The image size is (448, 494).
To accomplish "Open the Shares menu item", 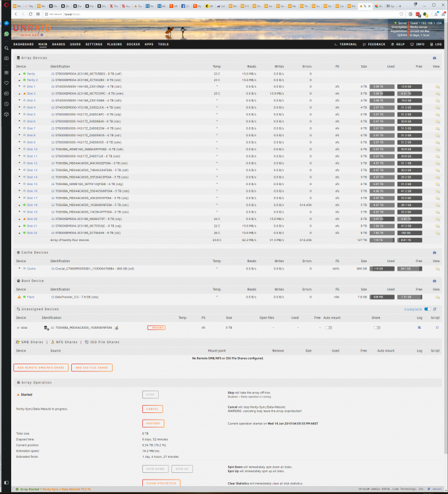I will (x=58, y=44).
